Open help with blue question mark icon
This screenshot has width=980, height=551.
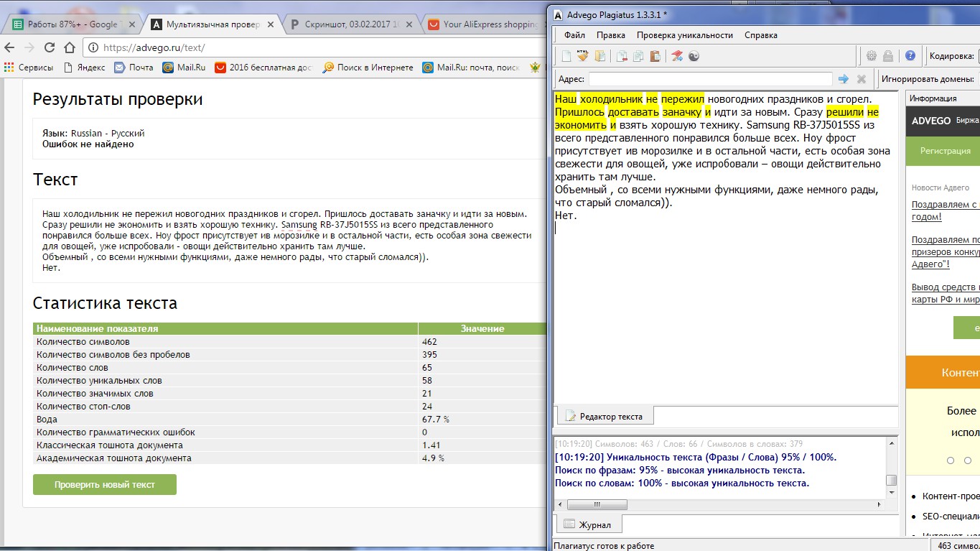pyautogui.click(x=910, y=56)
